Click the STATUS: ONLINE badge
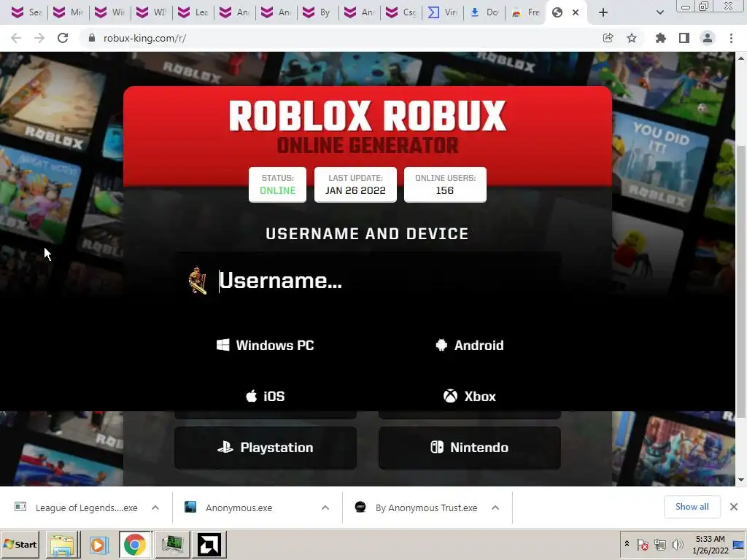This screenshot has width=747, height=560. click(277, 184)
